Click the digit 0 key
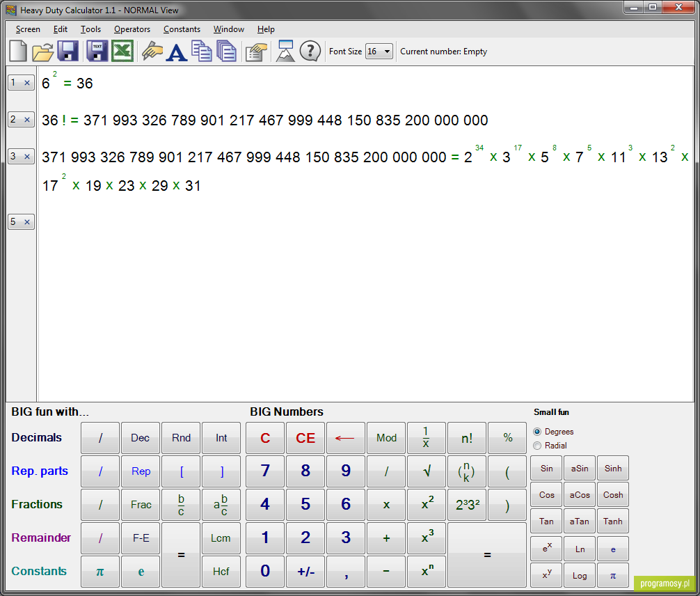700x596 pixels. pyautogui.click(x=265, y=572)
